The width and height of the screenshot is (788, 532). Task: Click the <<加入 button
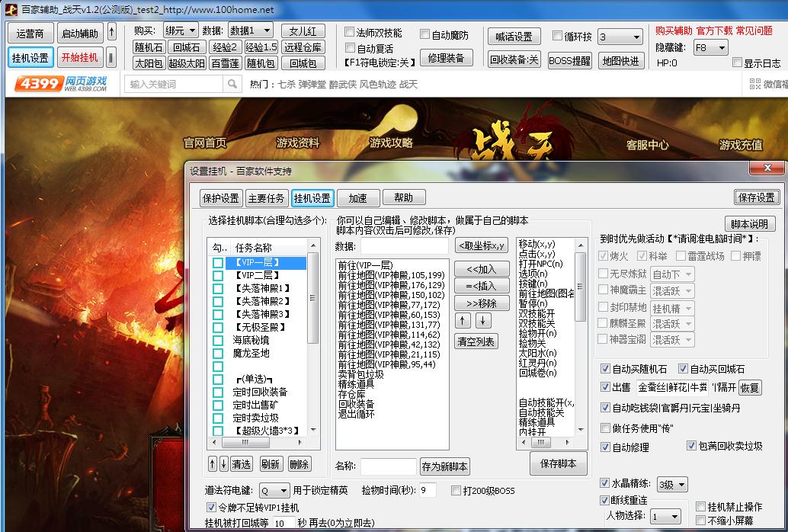(482, 269)
